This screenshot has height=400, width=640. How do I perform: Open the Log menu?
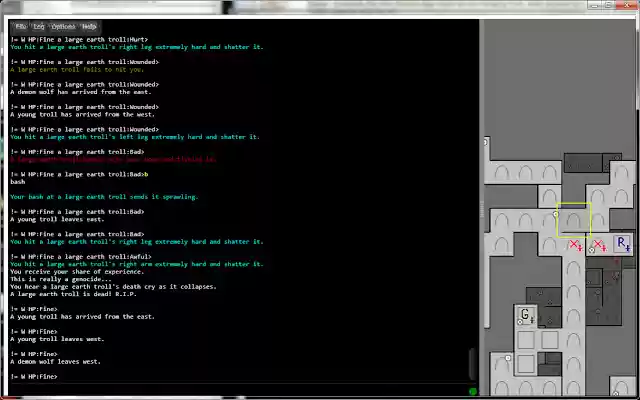click(x=39, y=27)
